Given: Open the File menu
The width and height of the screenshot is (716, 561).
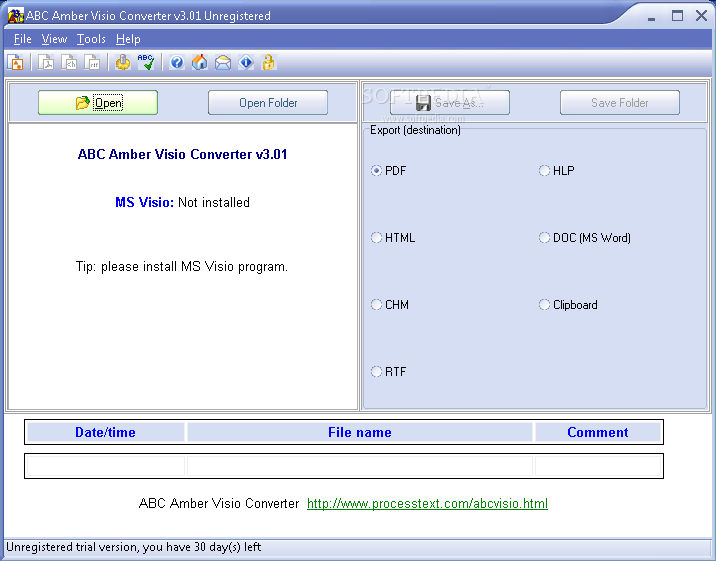Looking at the screenshot, I should pyautogui.click(x=22, y=39).
